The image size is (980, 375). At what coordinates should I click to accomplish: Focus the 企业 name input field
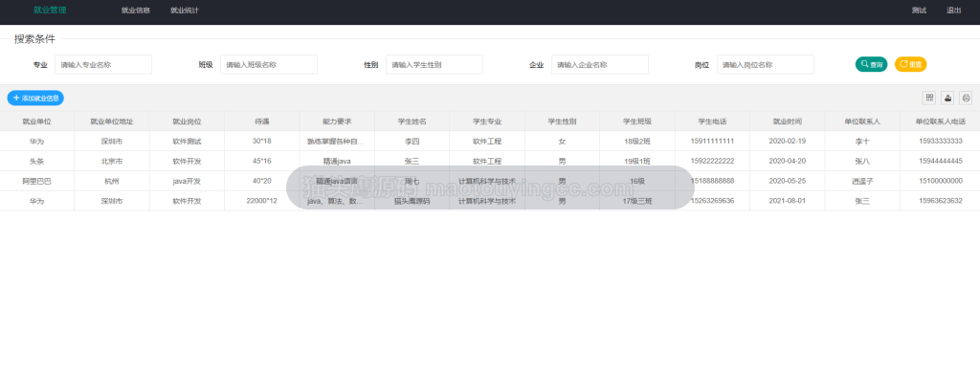point(600,64)
